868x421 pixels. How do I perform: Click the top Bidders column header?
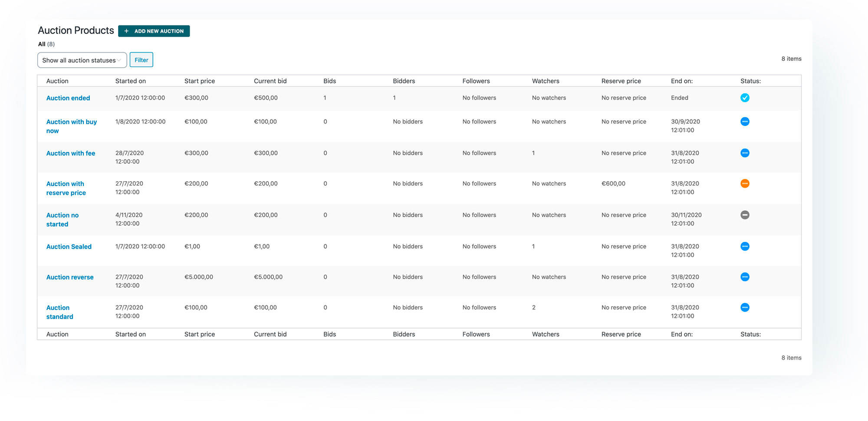[x=404, y=81]
